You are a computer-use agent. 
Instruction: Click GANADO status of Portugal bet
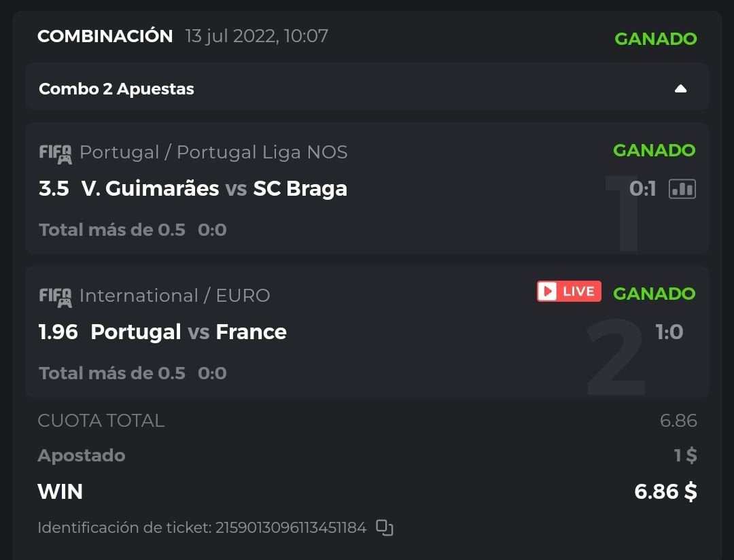(x=654, y=294)
